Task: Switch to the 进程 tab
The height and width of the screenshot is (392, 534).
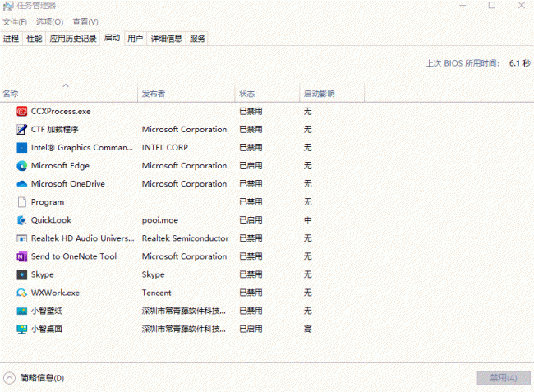Action: click(12, 39)
